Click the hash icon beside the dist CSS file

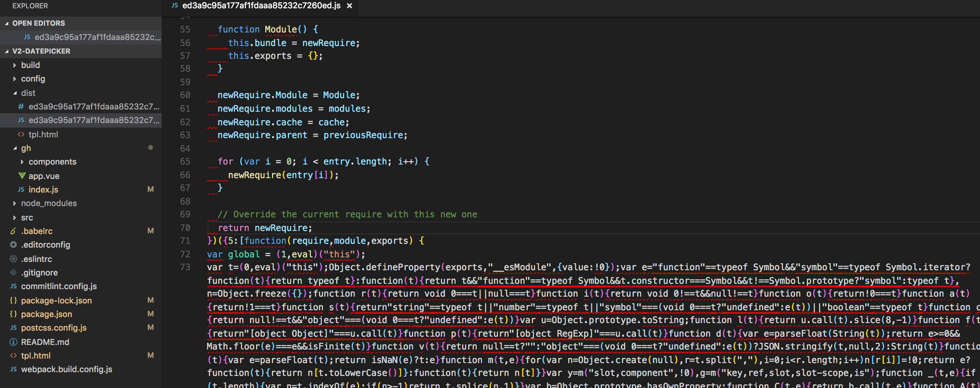(21, 106)
